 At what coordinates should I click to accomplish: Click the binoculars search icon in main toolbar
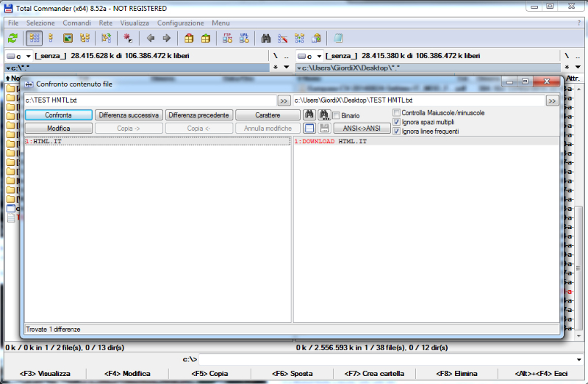pyautogui.click(x=267, y=37)
